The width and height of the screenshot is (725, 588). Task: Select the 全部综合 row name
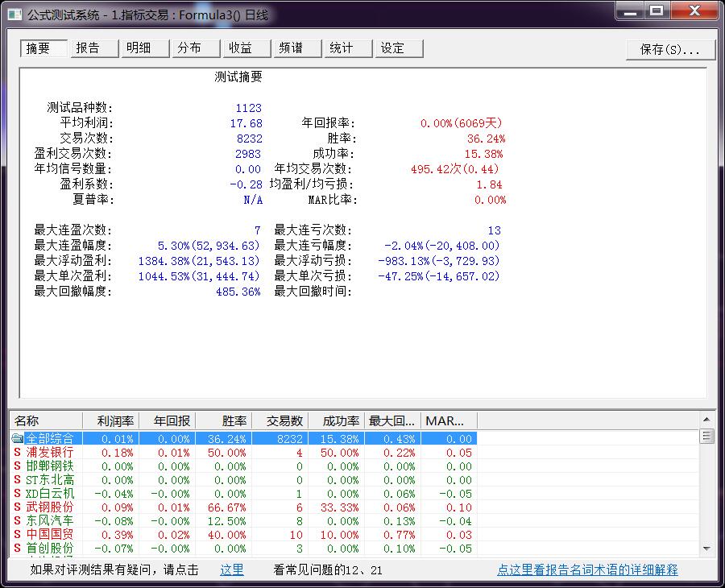click(x=49, y=438)
